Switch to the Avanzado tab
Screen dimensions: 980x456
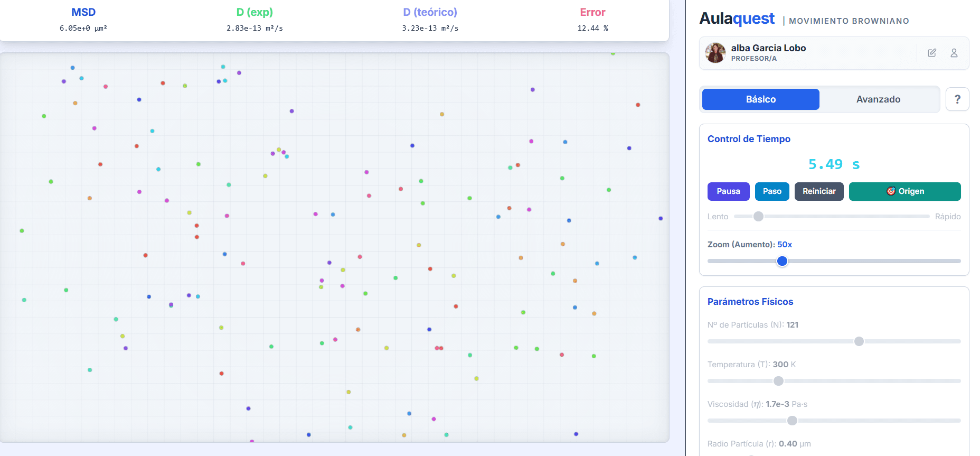(x=879, y=99)
